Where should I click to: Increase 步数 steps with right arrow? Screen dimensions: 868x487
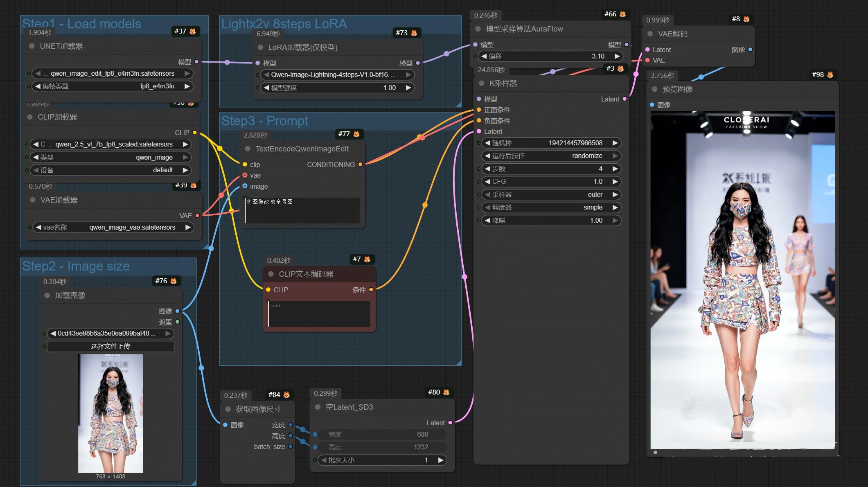[x=615, y=169]
